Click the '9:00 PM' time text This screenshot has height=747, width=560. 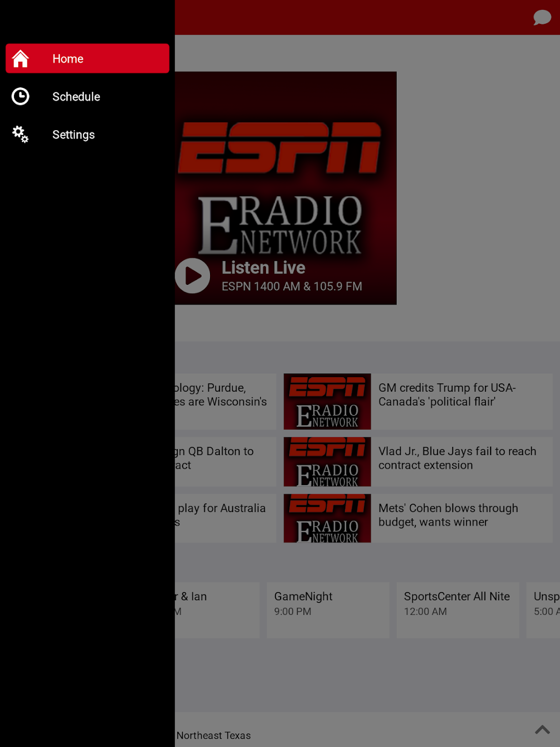293,612
